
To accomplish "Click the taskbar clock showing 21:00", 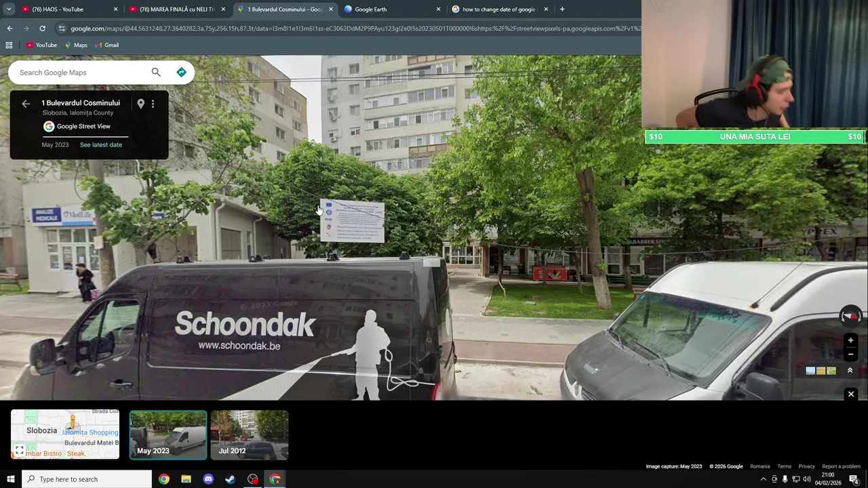I will click(827, 479).
